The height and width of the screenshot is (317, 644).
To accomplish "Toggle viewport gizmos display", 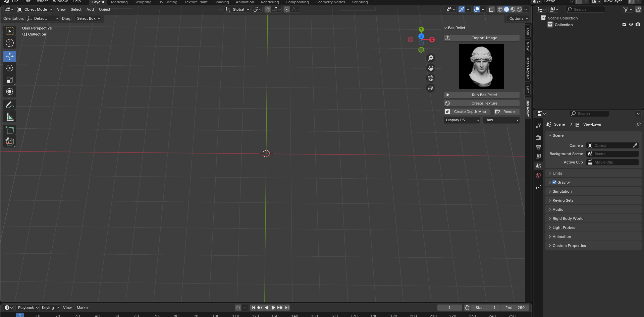I will coord(462,9).
